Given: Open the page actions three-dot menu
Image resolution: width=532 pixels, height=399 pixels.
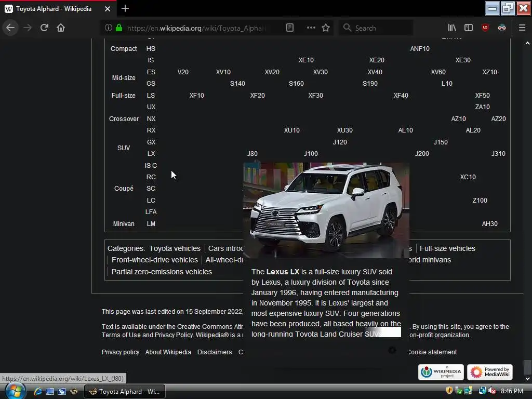Looking at the screenshot, I should click(x=311, y=28).
